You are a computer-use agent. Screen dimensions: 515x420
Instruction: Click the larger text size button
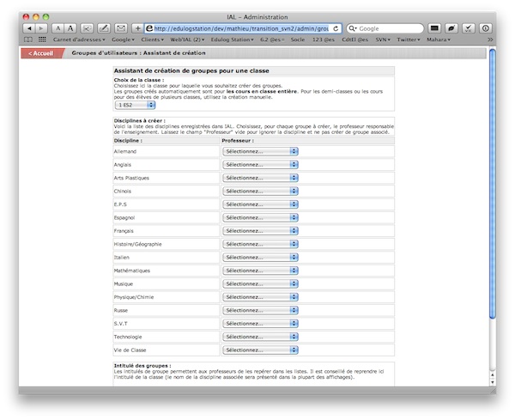tap(71, 28)
